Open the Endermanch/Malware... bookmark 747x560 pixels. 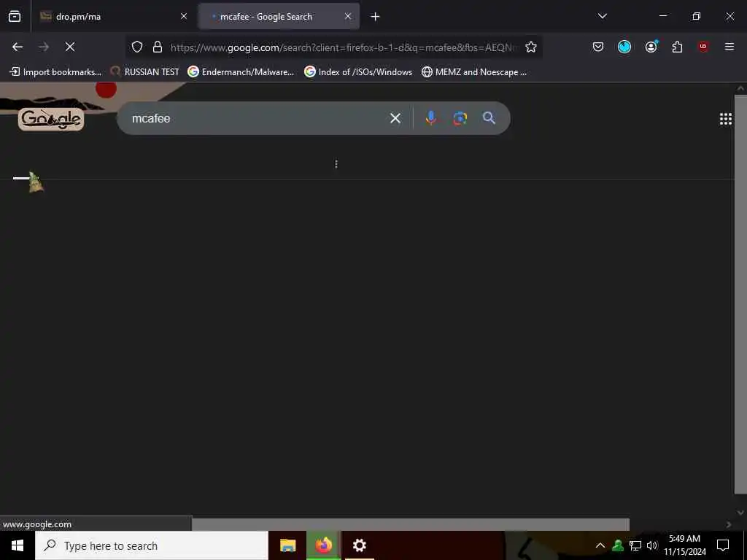[x=241, y=72]
